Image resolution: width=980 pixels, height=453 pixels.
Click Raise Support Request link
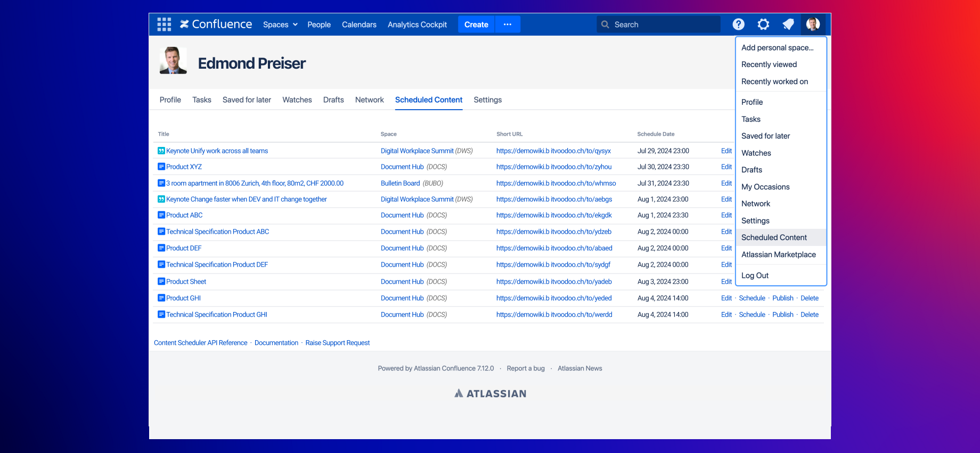tap(338, 343)
